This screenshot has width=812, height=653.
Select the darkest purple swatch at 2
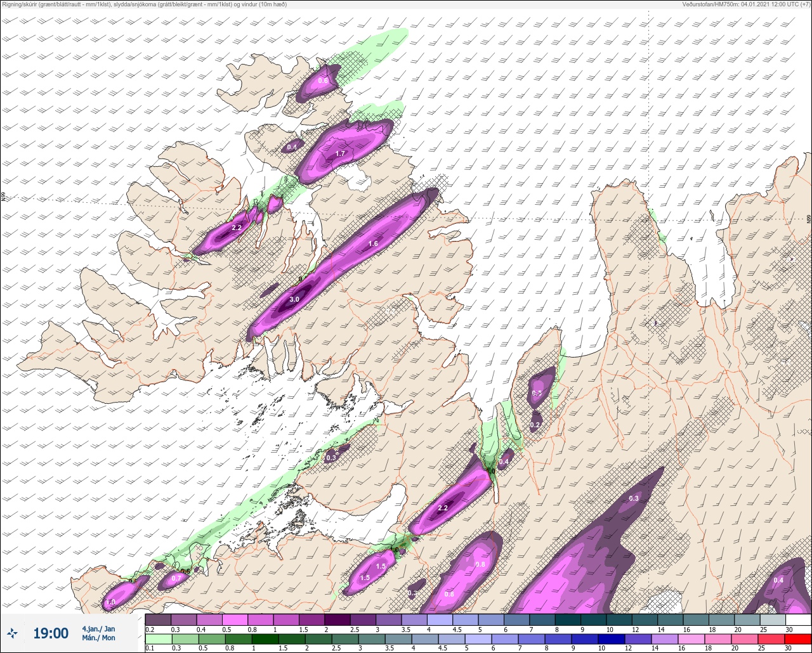337,619
